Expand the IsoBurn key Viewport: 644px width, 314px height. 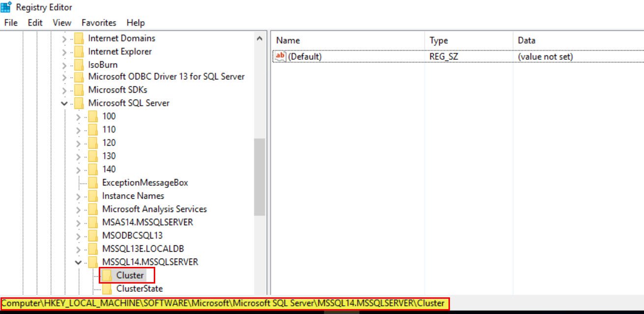click(64, 65)
